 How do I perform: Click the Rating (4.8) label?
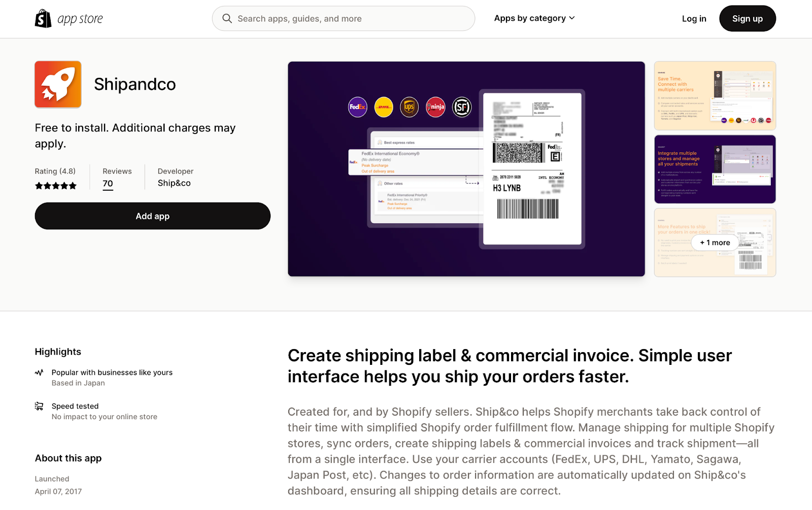(x=55, y=172)
